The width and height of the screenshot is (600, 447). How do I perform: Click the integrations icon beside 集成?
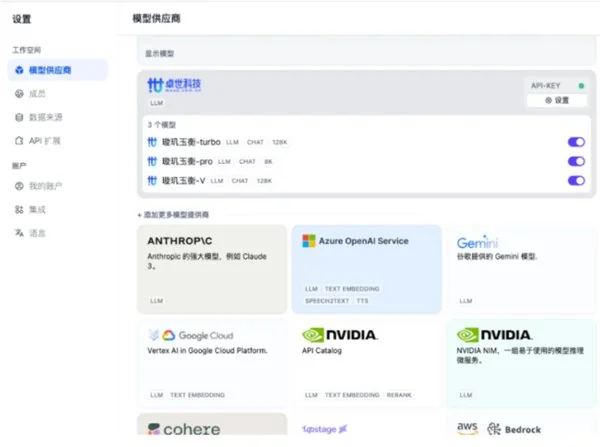(19, 209)
